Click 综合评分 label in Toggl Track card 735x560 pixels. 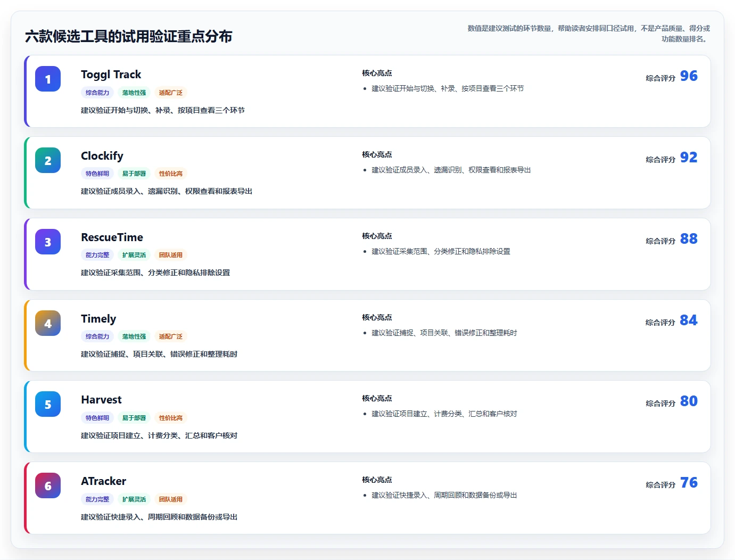(x=660, y=78)
